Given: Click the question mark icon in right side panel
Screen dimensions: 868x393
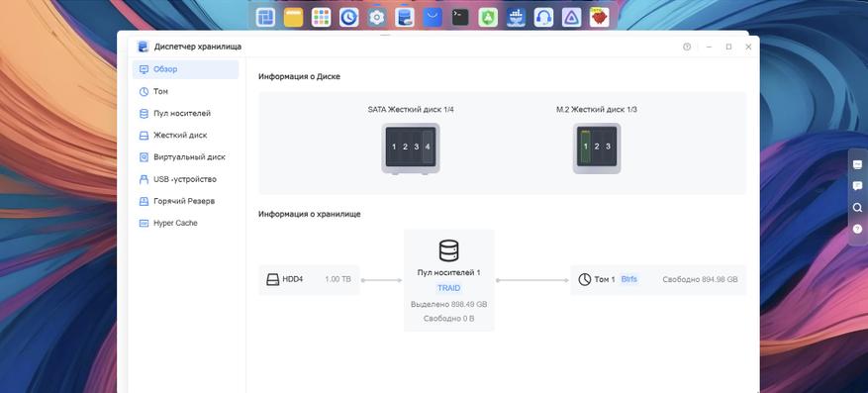Looking at the screenshot, I should tap(857, 229).
